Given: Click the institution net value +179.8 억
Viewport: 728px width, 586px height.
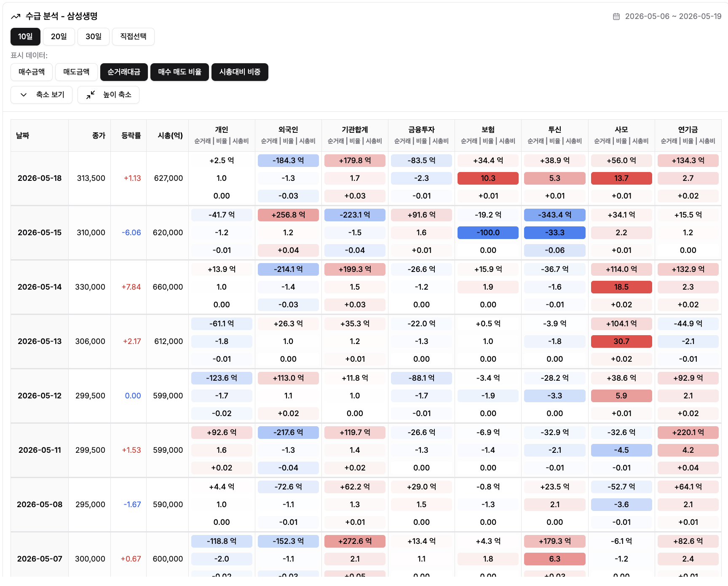Looking at the screenshot, I should tap(355, 161).
